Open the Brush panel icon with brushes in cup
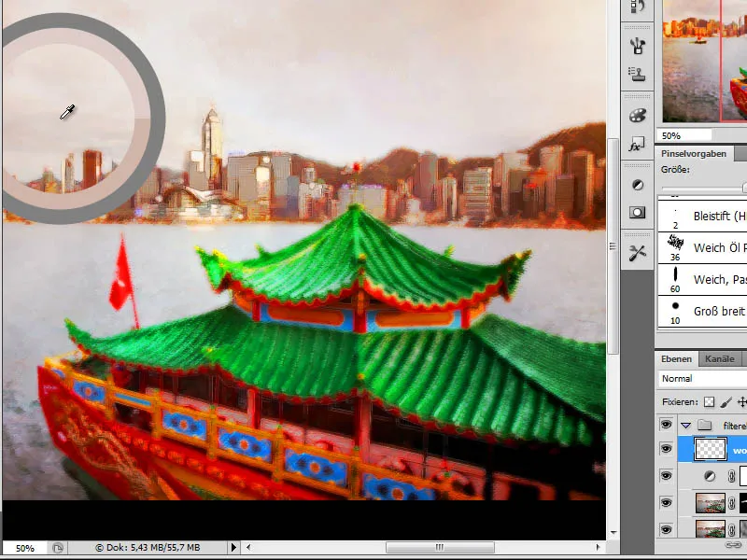Viewport: 747px width, 560px height. [638, 46]
